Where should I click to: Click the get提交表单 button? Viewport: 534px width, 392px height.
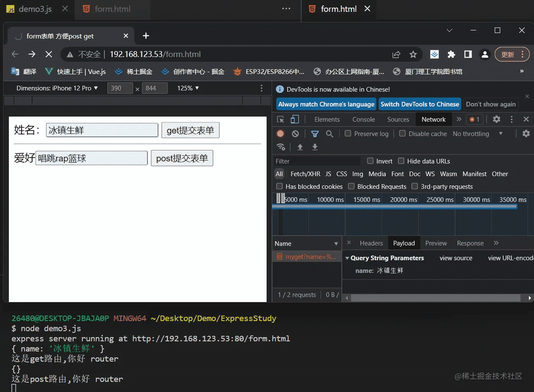pos(191,131)
